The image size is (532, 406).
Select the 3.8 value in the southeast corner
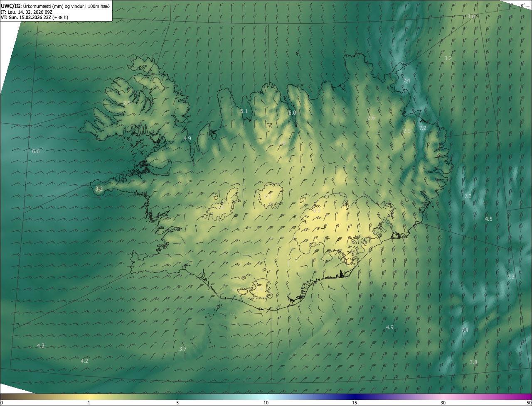(x=473, y=362)
